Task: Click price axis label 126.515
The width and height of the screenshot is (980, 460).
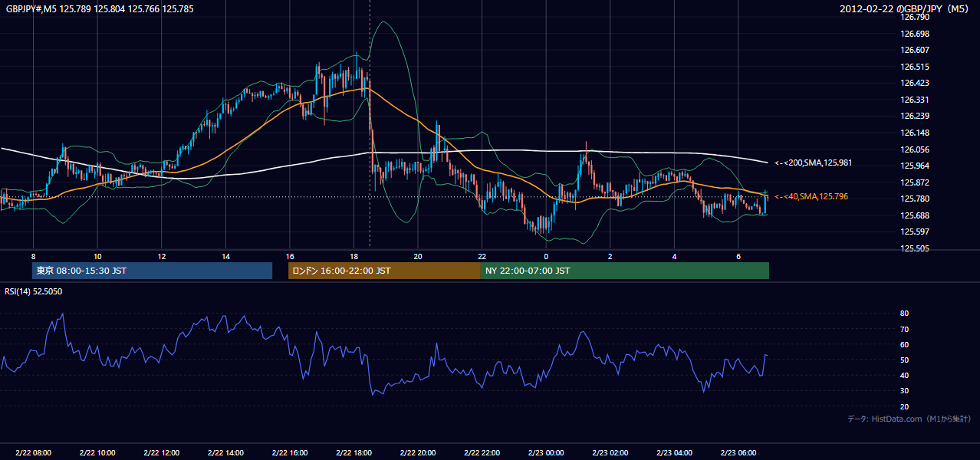Action: coord(915,67)
